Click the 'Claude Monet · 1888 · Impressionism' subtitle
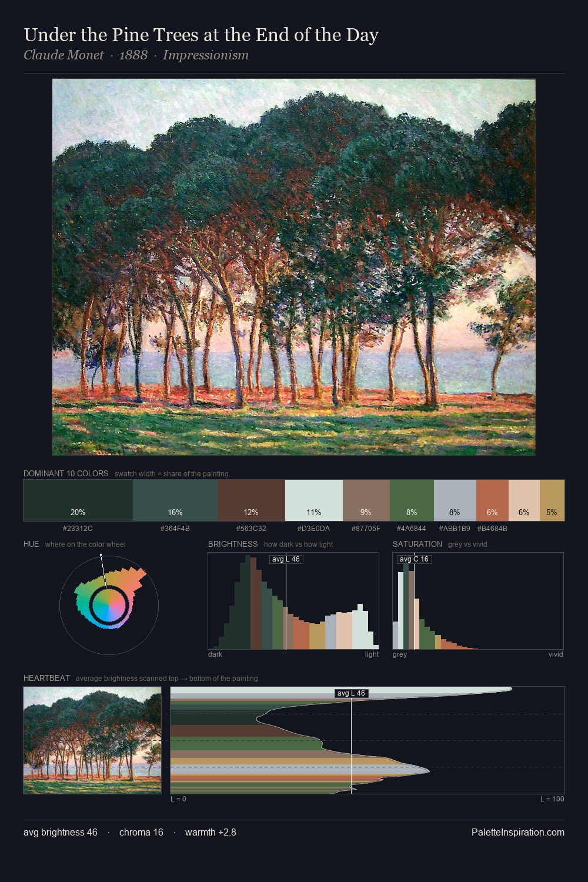Screen dimensions: 588x882 (136, 55)
